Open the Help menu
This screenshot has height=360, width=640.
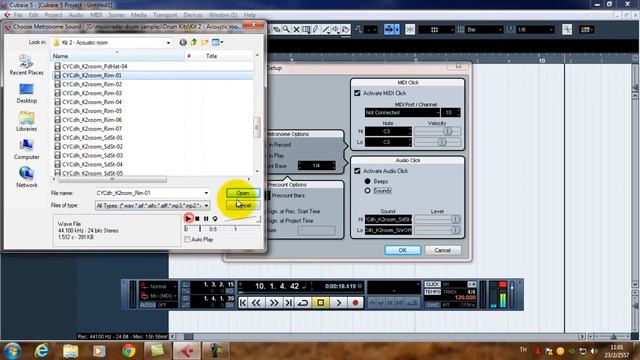[x=249, y=15]
